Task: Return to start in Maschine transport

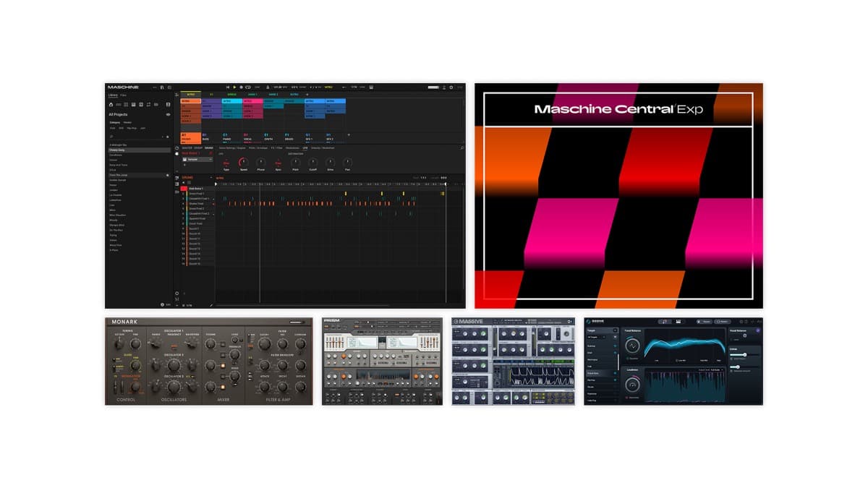Action: pos(228,87)
